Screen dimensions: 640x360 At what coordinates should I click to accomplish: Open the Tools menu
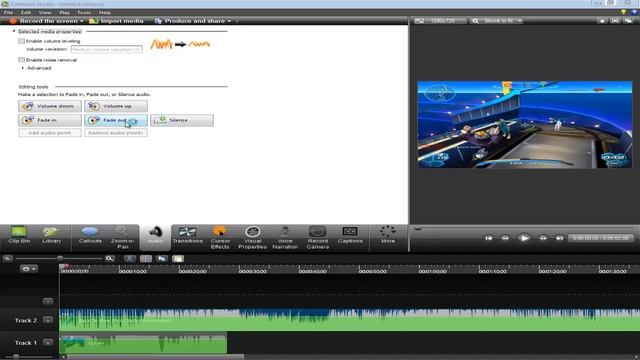[x=84, y=12]
